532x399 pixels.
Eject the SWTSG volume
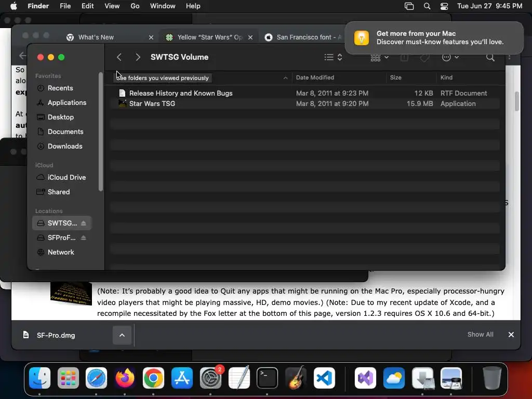[84, 223]
